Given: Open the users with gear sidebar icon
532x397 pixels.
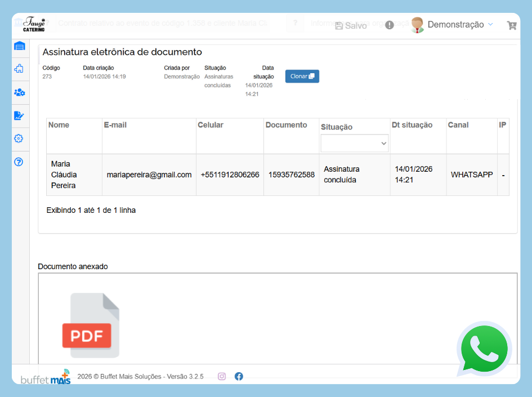Looking at the screenshot, I should 19,92.
